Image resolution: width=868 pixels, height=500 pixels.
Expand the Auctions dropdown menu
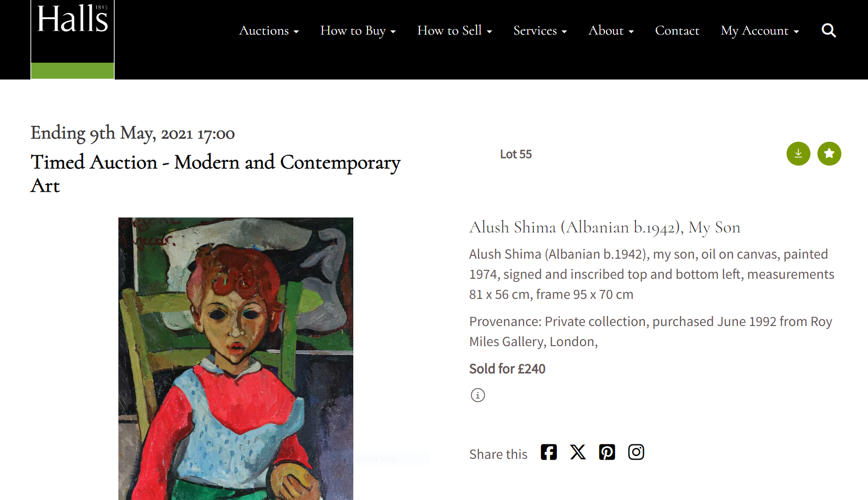coord(269,31)
